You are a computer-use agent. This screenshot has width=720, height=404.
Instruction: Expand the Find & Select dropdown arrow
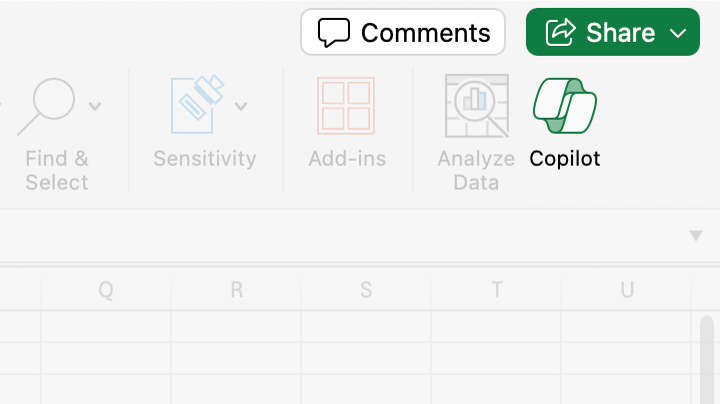pyautogui.click(x=95, y=106)
